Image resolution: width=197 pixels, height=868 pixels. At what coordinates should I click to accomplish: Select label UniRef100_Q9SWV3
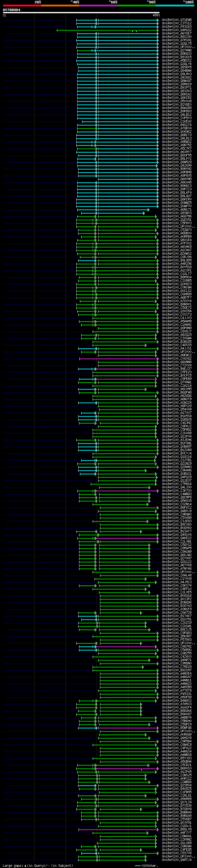tap(177, 213)
